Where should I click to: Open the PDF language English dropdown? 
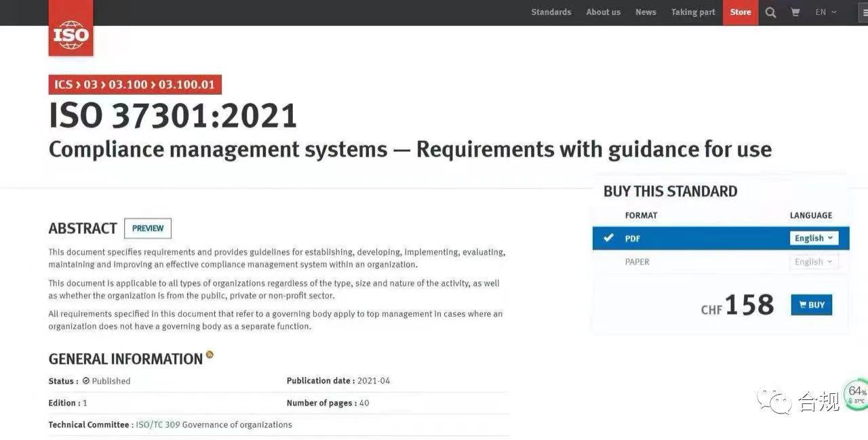(x=814, y=238)
